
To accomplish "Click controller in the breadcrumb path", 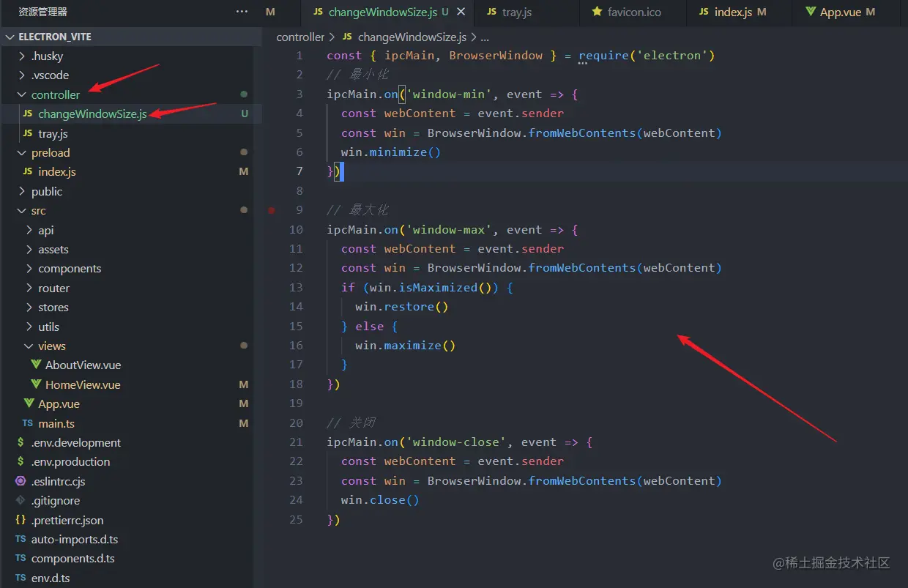I will click(300, 37).
